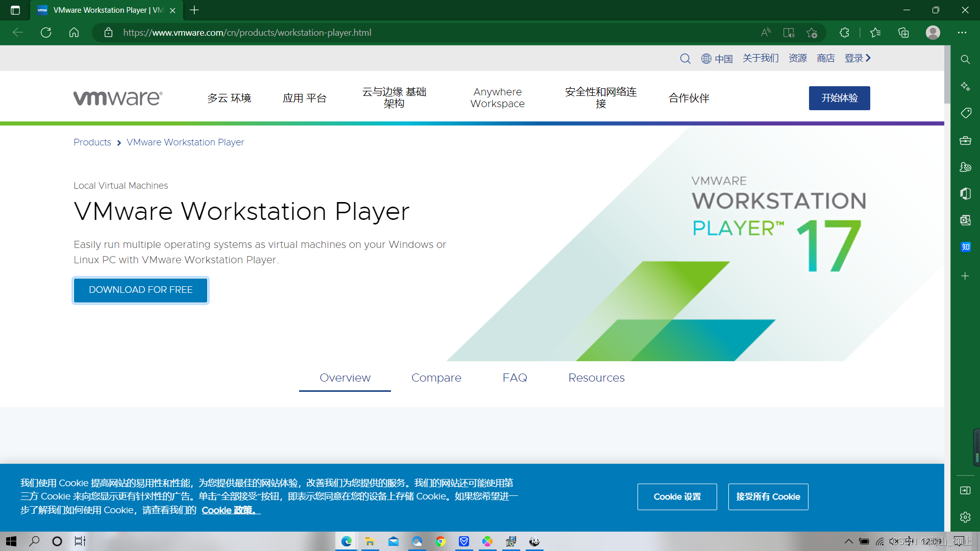
Task: Open the 中国 region selector
Action: [717, 59]
